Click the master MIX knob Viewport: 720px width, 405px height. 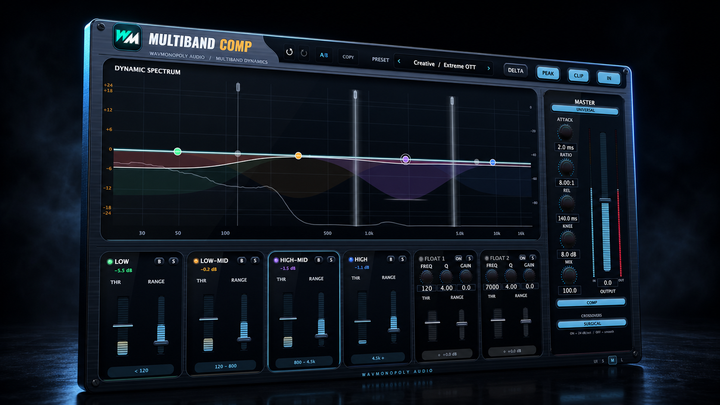(x=569, y=275)
